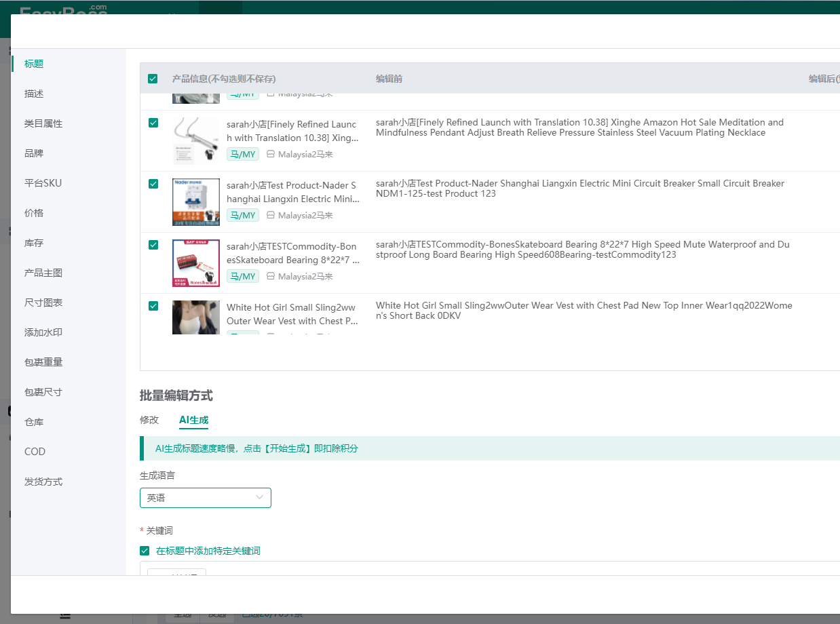
Task: Open the necklace product thumbnail
Action: [196, 141]
